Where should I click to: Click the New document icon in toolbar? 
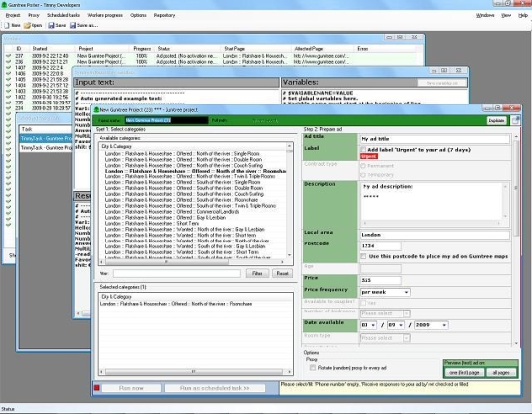pyautogui.click(x=7, y=25)
